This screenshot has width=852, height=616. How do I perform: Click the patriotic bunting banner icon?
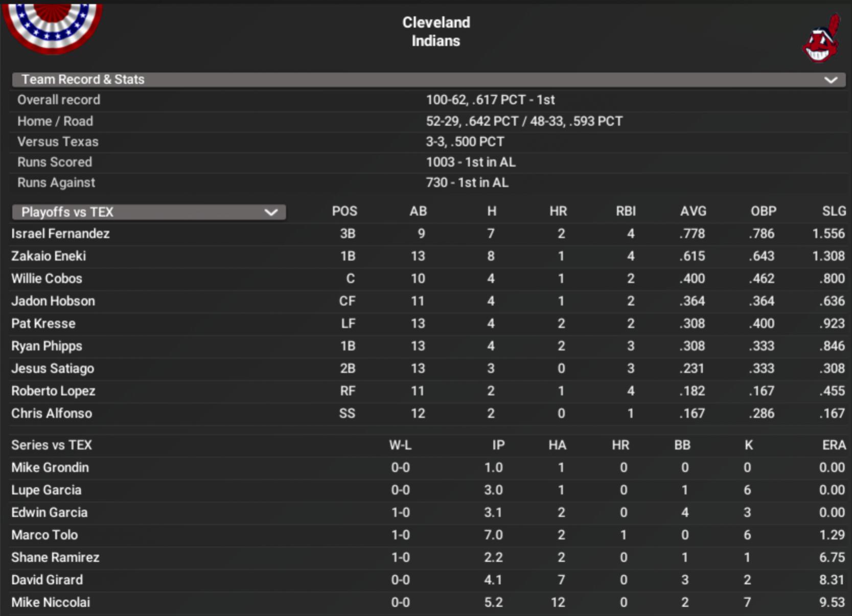(52, 26)
